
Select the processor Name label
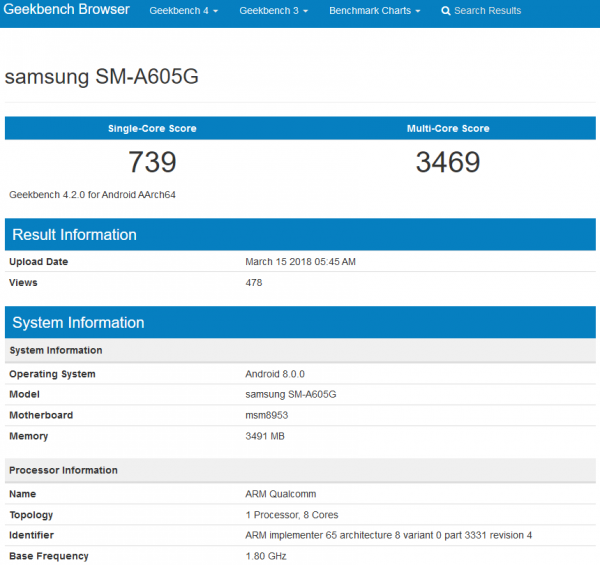click(x=23, y=494)
